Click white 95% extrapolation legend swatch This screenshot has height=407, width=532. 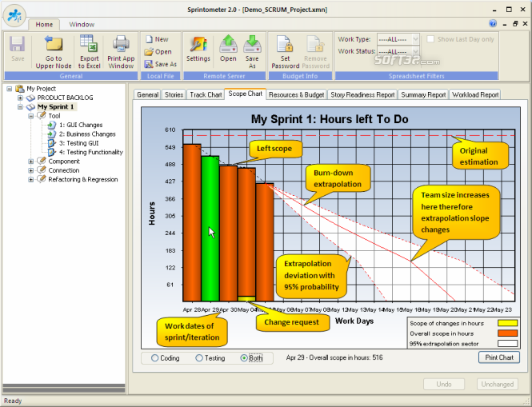pyautogui.click(x=507, y=344)
